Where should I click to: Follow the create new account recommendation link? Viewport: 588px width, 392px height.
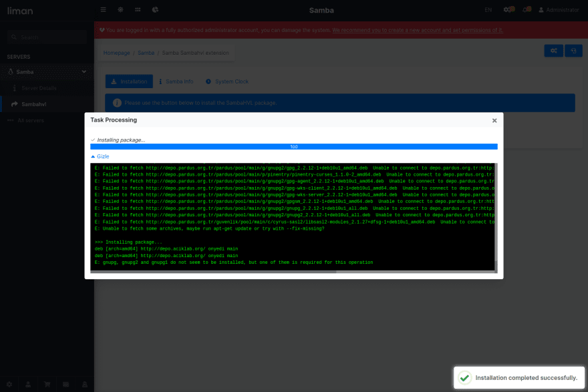coord(418,30)
